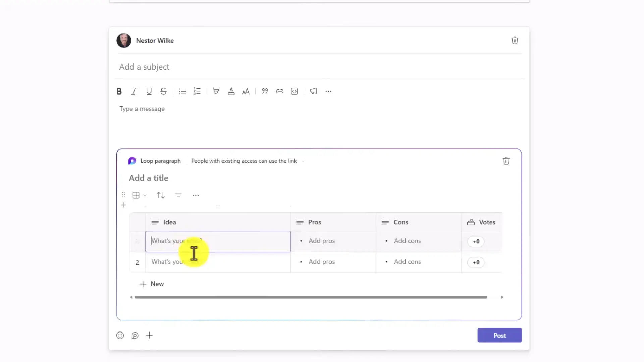Select row number 2 handle
644x362 pixels.
coord(137,263)
